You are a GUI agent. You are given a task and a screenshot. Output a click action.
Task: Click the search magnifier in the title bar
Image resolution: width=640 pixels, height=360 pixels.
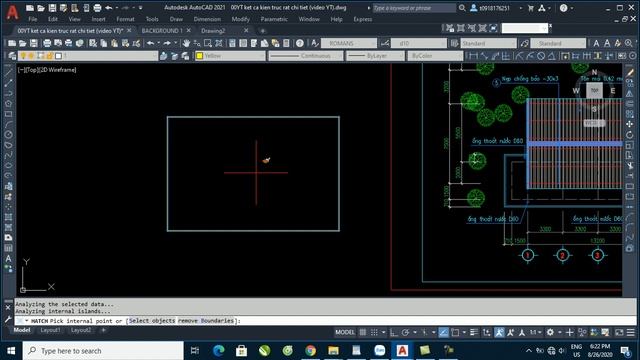[462, 8]
